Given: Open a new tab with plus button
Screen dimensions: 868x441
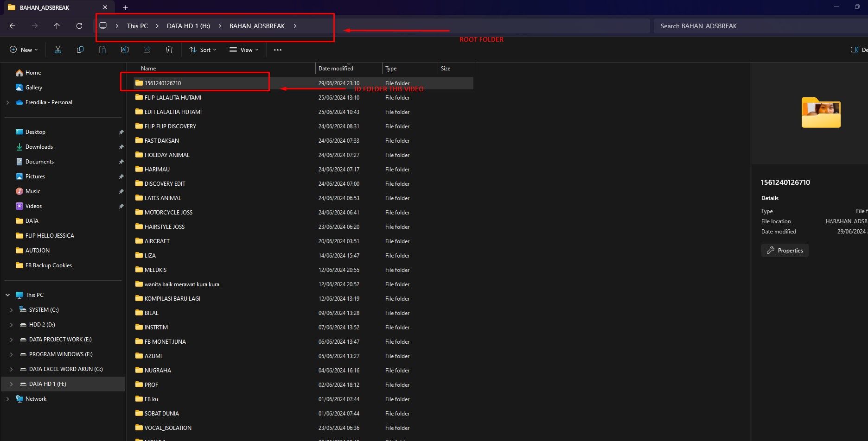Looking at the screenshot, I should (x=125, y=7).
